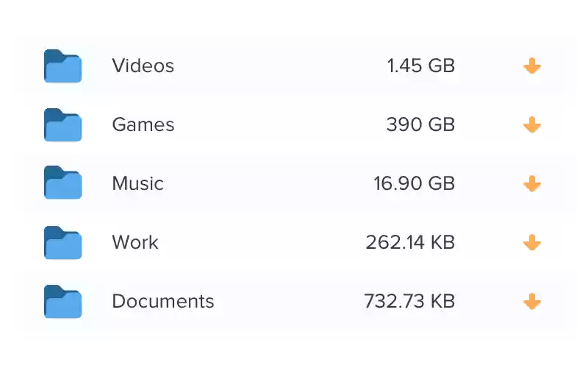This screenshot has height=368, width=588.
Task: Click the 1.45 GB size value
Action: point(421,66)
